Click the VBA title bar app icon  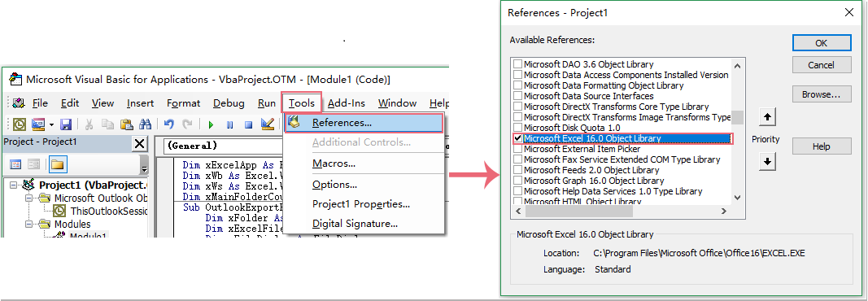[x=16, y=79]
